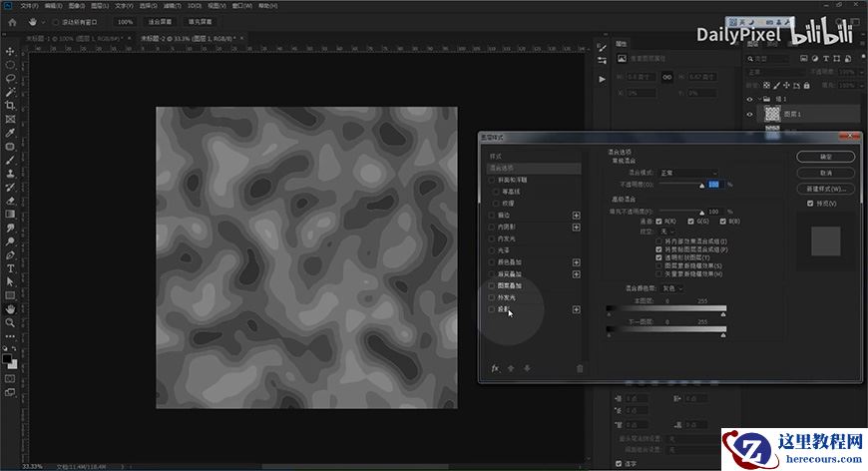Collapse the 组 1 group arrow in Layers
The height and width of the screenshot is (471, 868).
coord(759,99)
